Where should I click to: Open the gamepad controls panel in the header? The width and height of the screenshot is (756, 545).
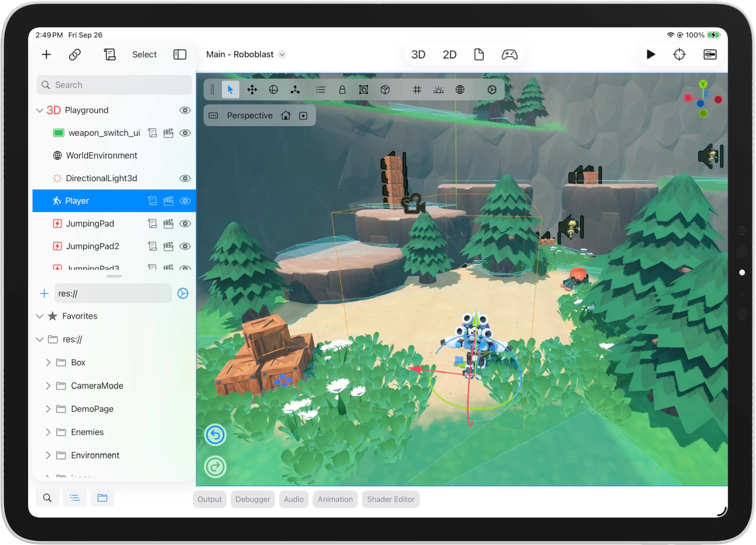(509, 54)
